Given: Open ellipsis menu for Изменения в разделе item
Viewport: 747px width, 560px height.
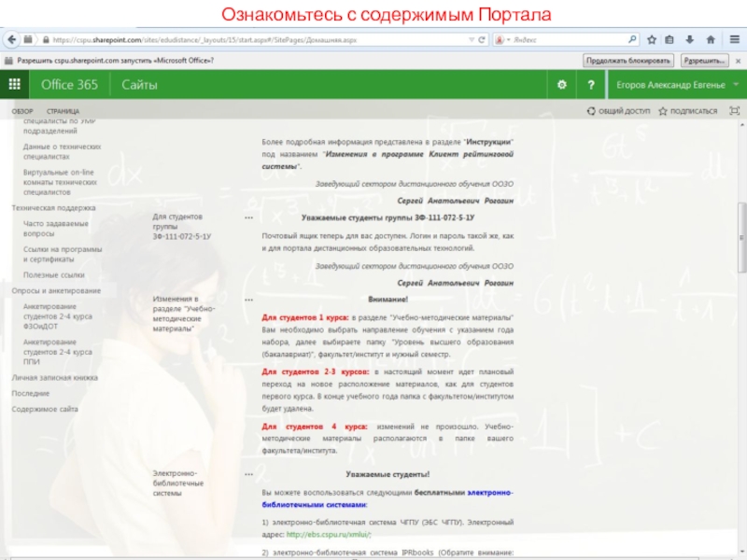Looking at the screenshot, I should (248, 301).
